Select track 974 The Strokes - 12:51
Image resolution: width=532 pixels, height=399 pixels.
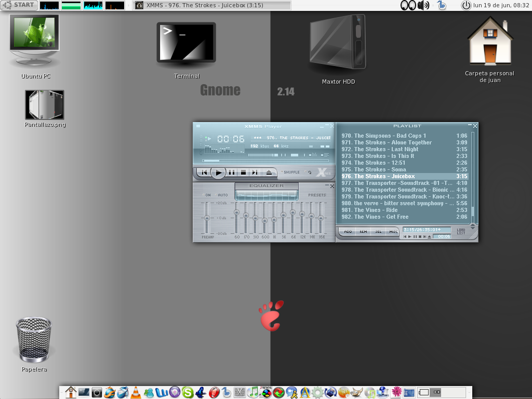click(x=404, y=163)
